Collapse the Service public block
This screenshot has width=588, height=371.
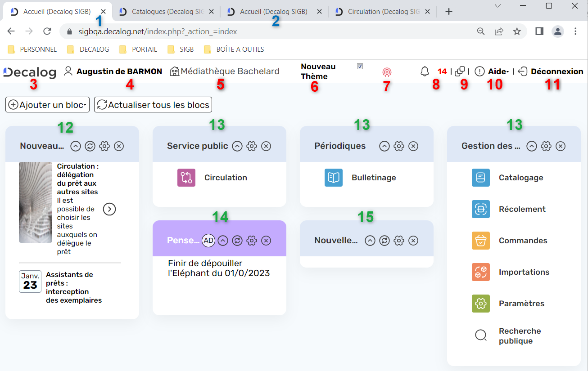(237, 146)
